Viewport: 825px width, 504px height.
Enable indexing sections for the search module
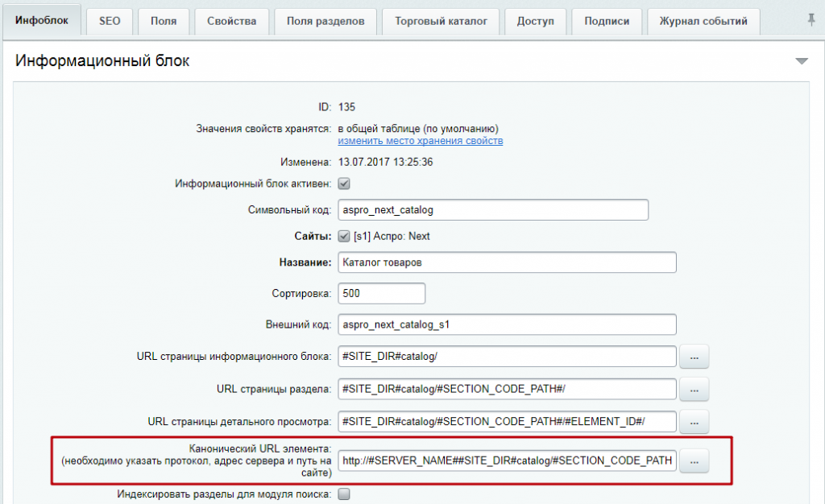tap(344, 494)
